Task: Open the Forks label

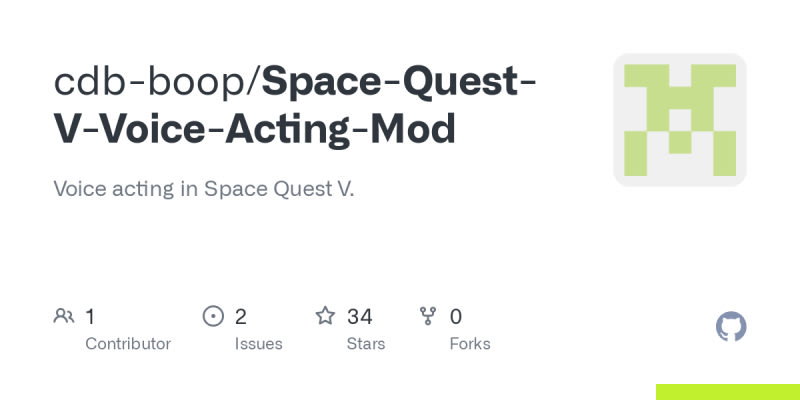Action: pyautogui.click(x=470, y=344)
